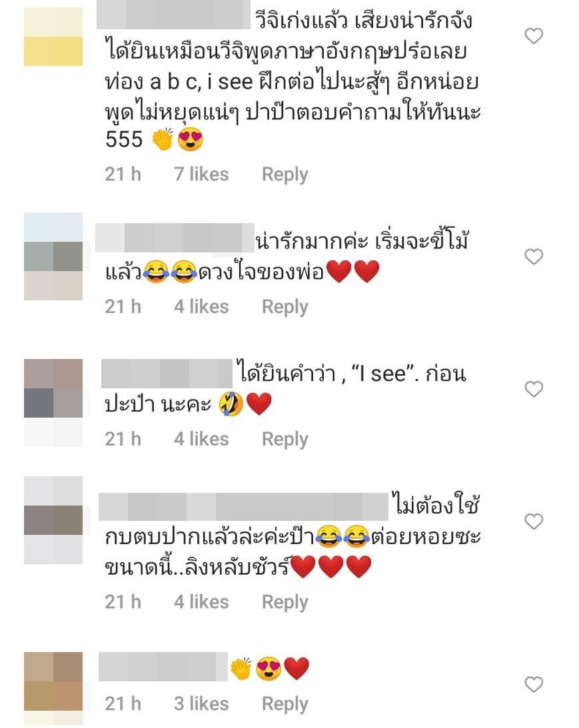Open brown avatar of the emoji-only commenter
This screenshot has width=579, height=728.
click(x=53, y=681)
